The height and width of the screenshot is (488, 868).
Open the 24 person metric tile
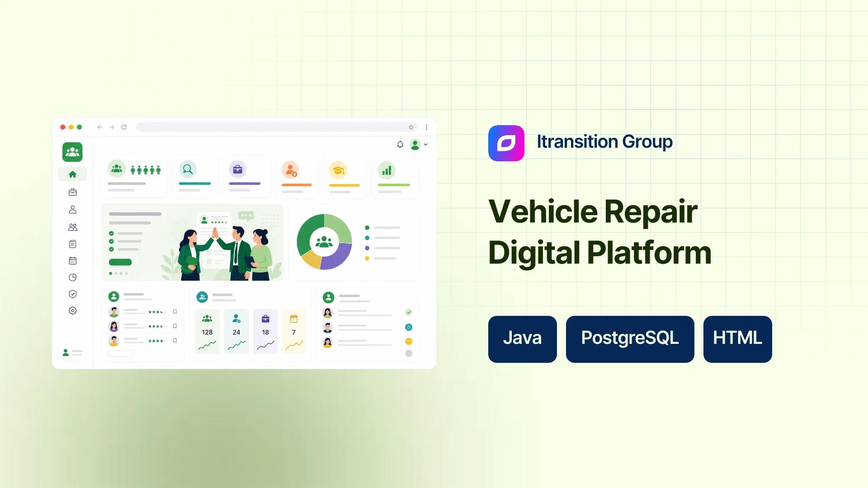tap(236, 331)
